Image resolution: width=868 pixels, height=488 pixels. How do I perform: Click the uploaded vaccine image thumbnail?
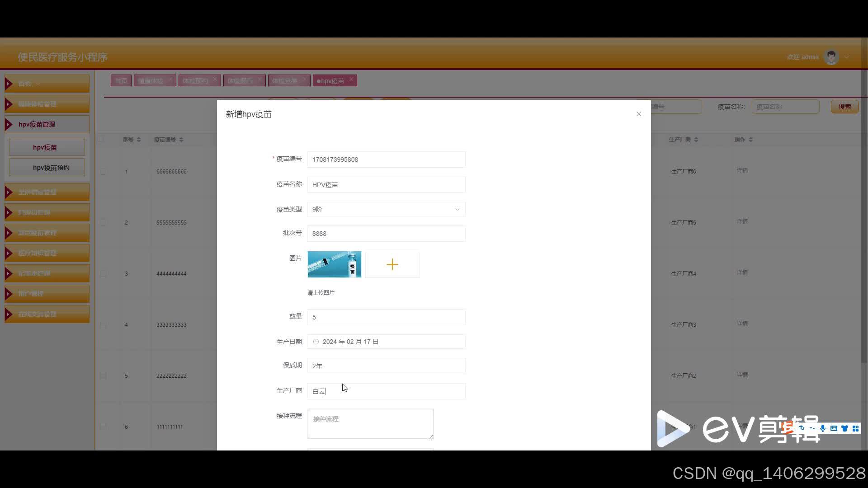tap(334, 264)
